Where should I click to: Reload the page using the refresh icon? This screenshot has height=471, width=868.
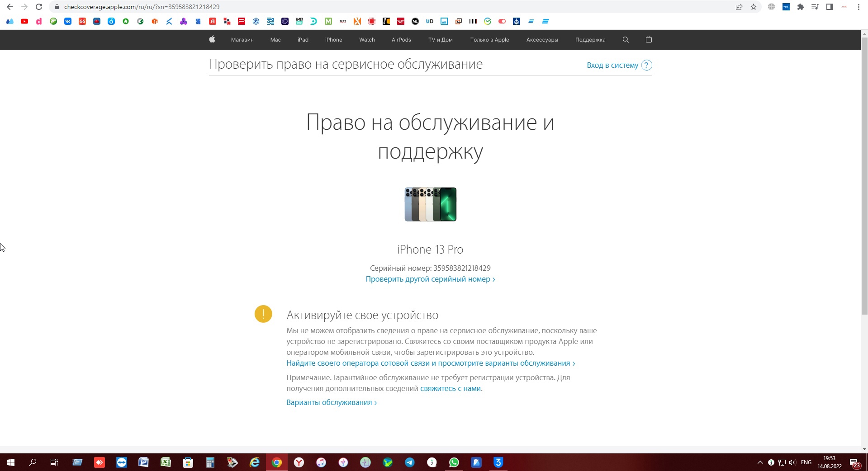pyautogui.click(x=39, y=7)
